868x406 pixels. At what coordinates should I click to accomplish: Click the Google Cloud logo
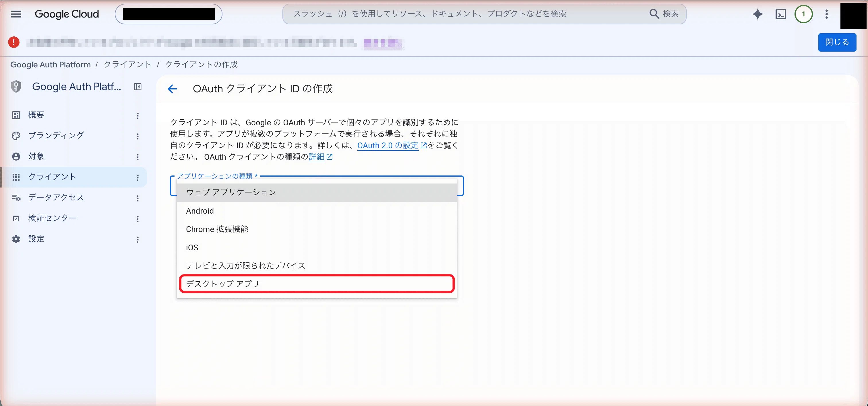tap(67, 14)
